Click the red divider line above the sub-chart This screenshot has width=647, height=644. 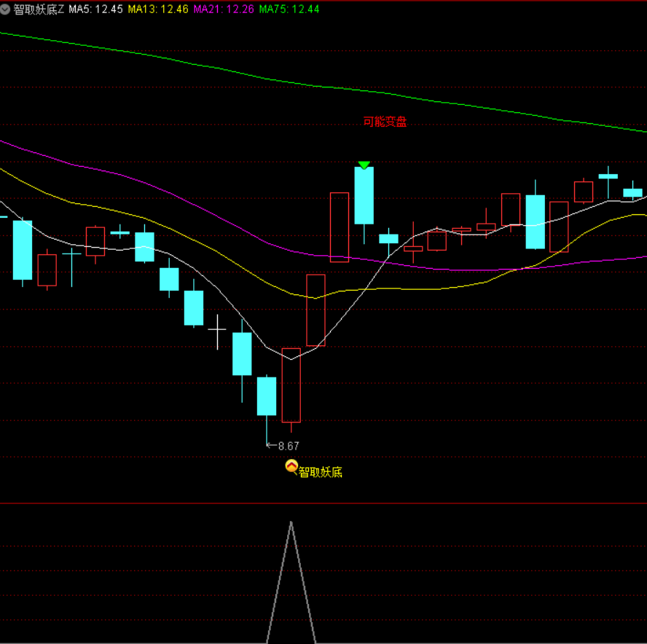coord(323,503)
